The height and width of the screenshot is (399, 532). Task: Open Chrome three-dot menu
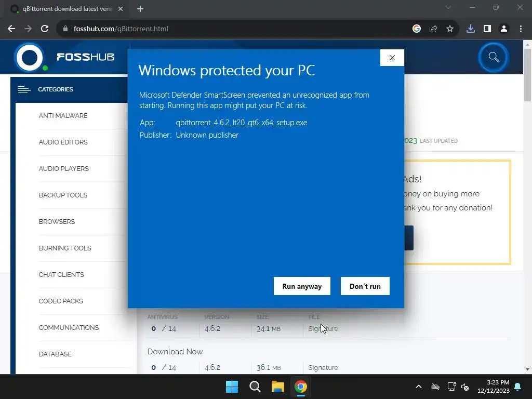(x=521, y=29)
